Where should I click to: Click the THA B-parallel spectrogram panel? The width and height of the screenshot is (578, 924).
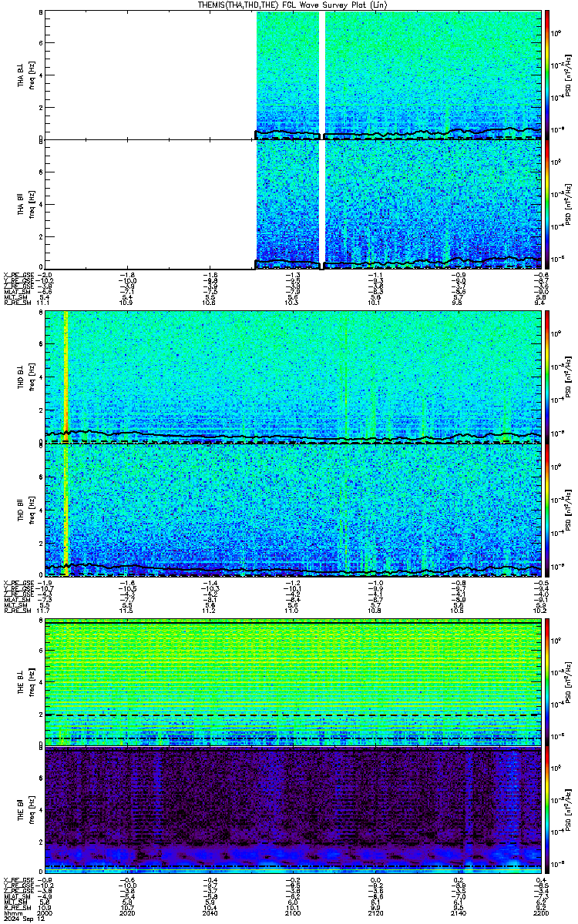click(x=294, y=204)
